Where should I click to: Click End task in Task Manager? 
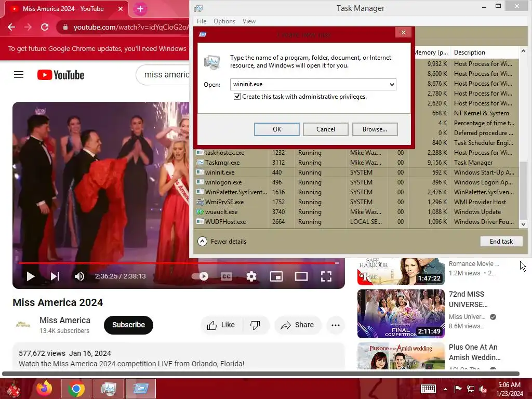click(501, 242)
